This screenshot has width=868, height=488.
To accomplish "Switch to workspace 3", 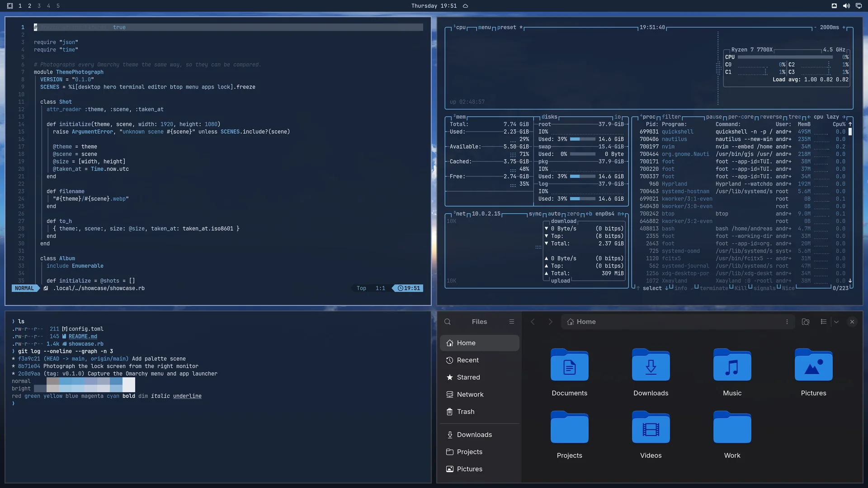I will (39, 6).
